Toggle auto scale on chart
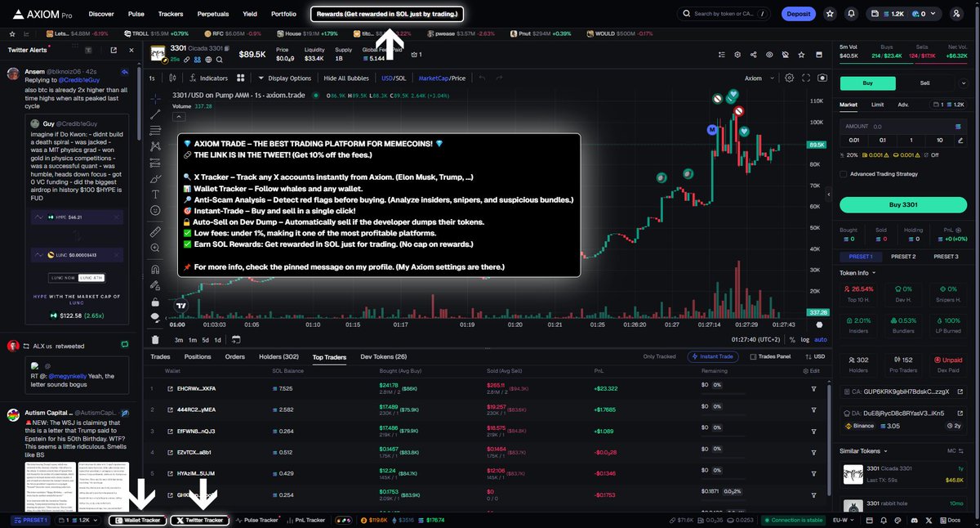This screenshot has width=980, height=528. pyautogui.click(x=820, y=339)
